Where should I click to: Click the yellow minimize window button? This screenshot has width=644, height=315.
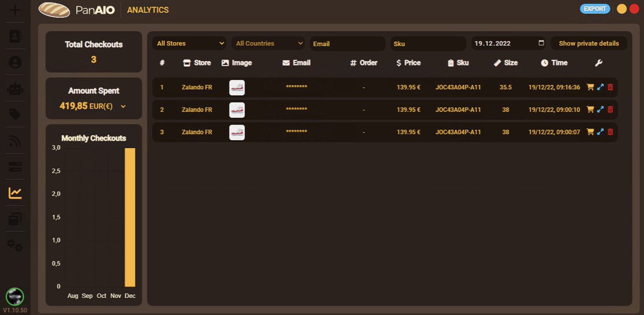[x=622, y=9]
